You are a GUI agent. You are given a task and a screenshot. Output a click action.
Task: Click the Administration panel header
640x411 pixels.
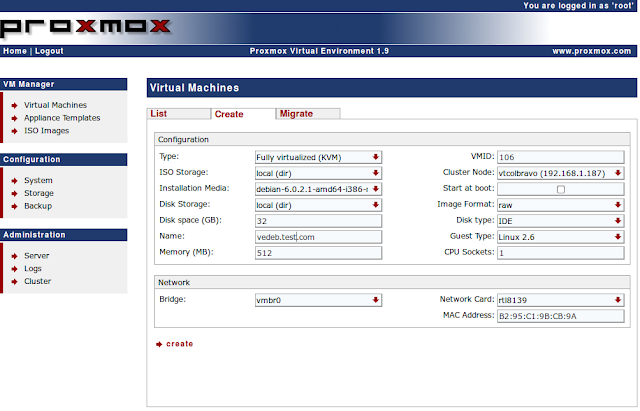tap(64, 235)
